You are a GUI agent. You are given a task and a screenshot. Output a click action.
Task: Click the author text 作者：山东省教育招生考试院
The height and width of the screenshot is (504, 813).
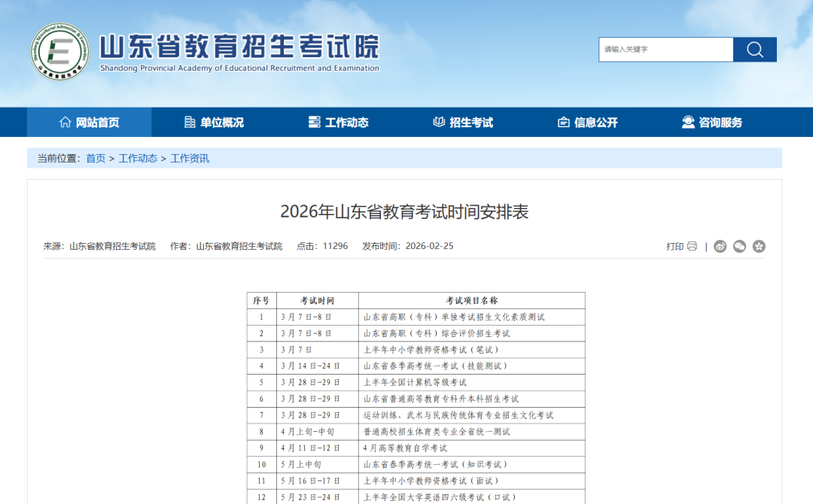point(226,246)
